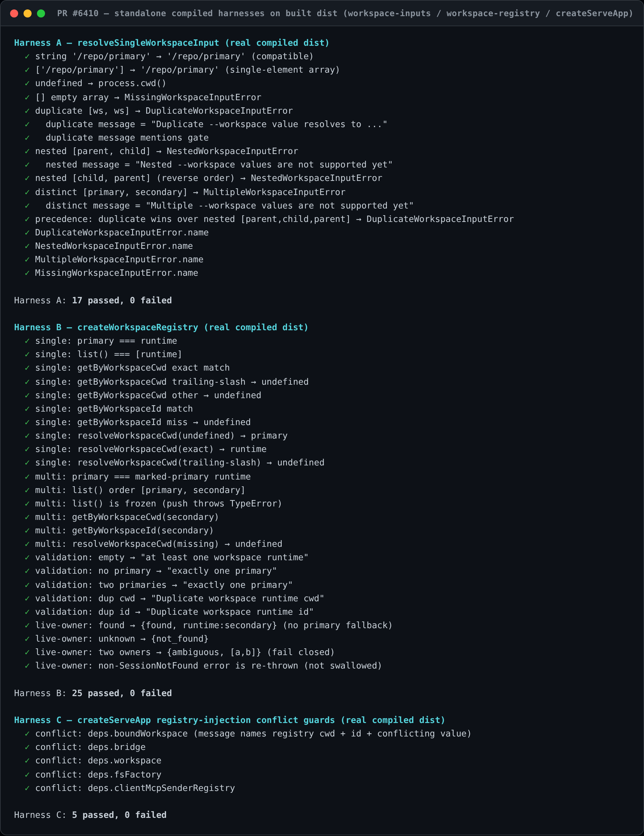Click the 'duplicate message mentions gate' line
This screenshot has width=644, height=836.
[x=127, y=138]
